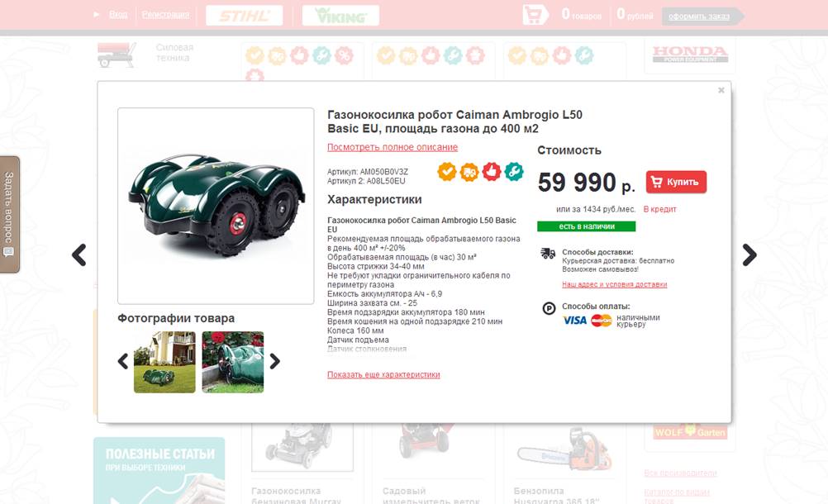The image size is (828, 504).
Task: Open the Посмотреть полное описание link
Action: tap(393, 147)
